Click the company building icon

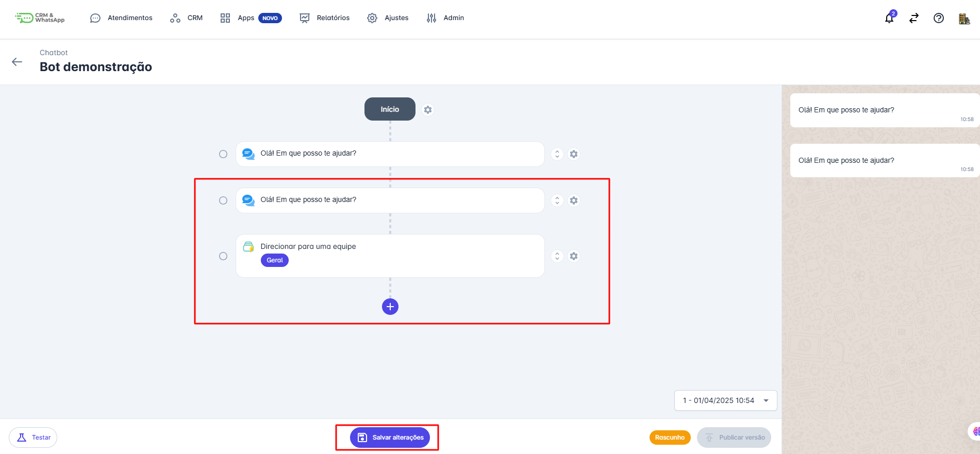pos(964,19)
